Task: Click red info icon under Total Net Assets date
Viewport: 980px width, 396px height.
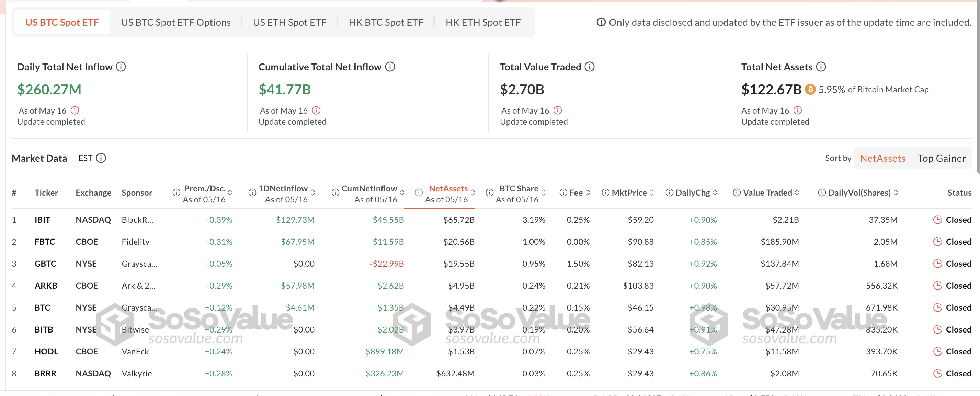Action: point(798,110)
